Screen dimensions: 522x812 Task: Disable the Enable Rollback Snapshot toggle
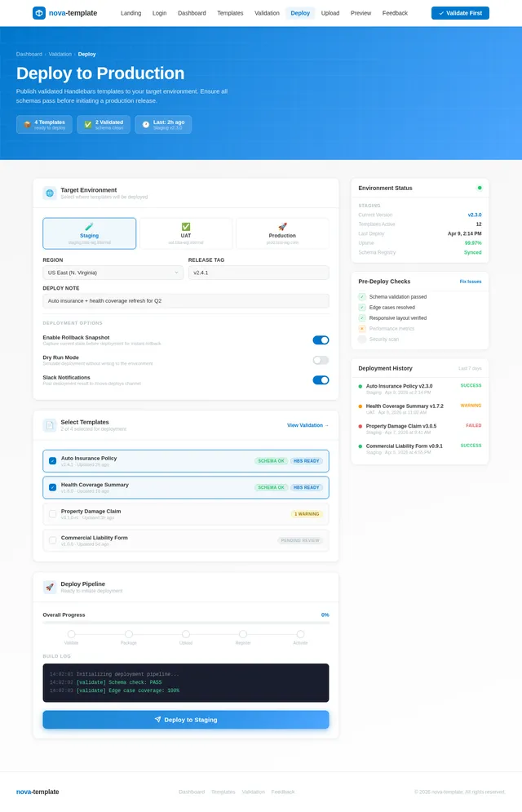(x=321, y=340)
